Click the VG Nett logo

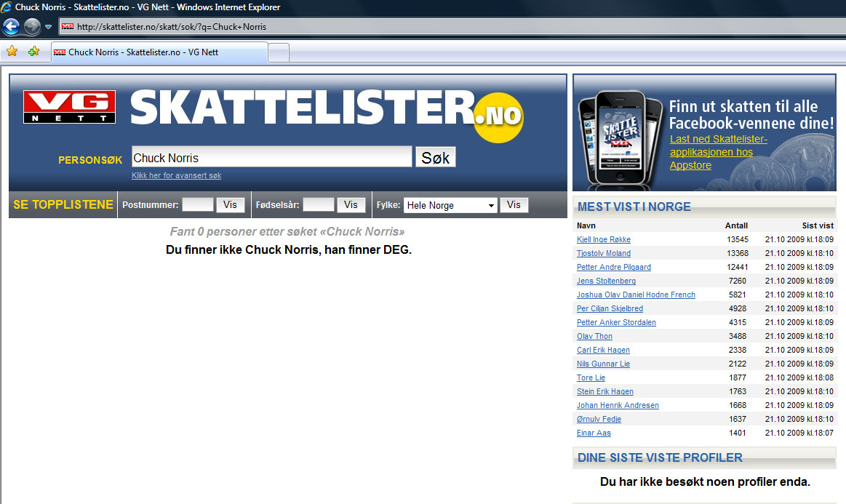click(x=69, y=106)
